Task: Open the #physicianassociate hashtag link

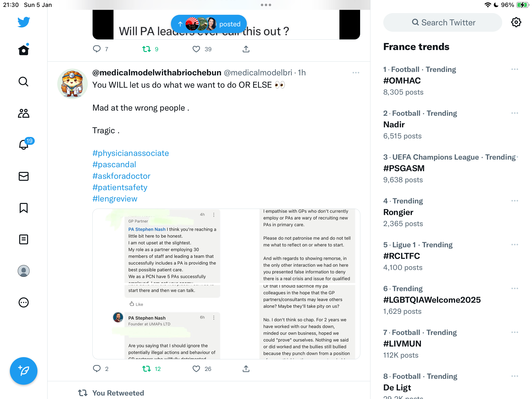Action: click(131, 153)
